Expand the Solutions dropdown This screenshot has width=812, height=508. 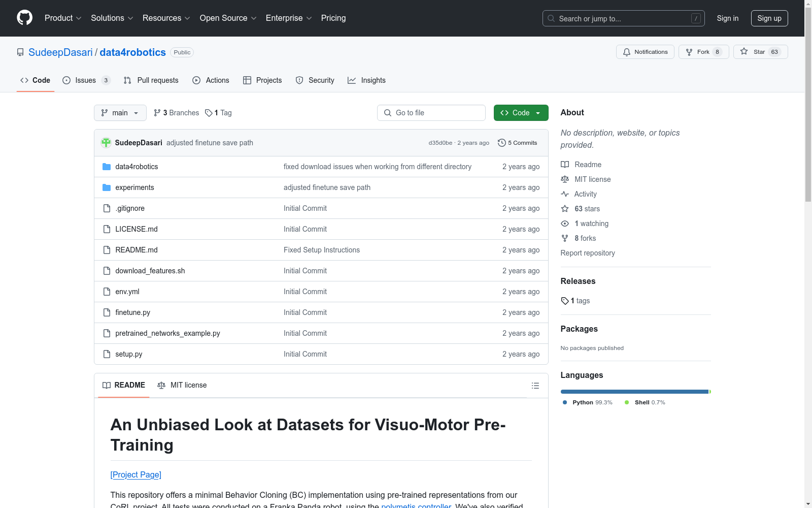pyautogui.click(x=112, y=18)
